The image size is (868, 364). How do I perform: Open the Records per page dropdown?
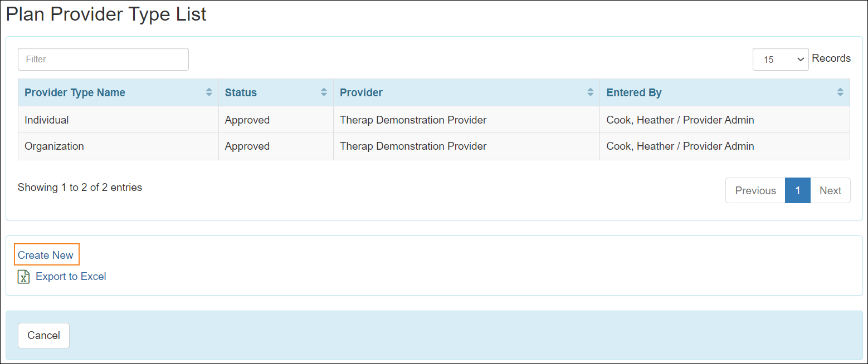[780, 59]
